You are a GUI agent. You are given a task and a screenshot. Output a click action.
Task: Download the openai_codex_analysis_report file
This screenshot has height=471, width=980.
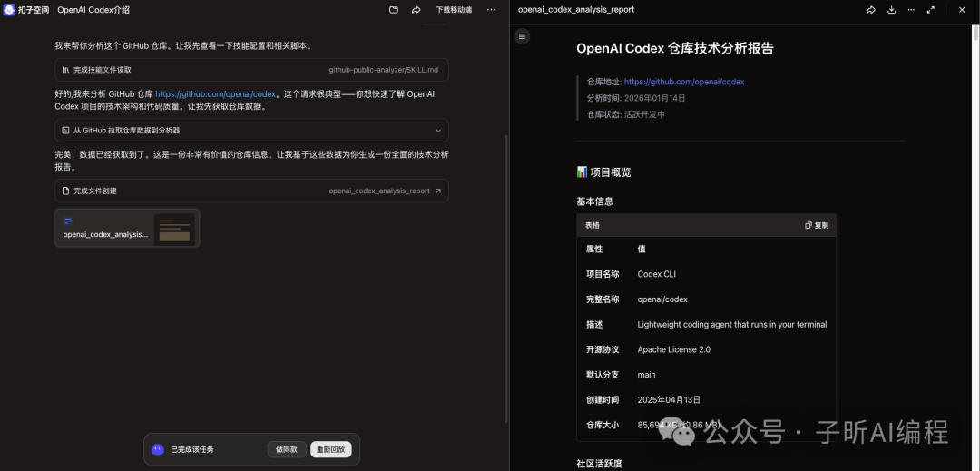click(x=891, y=10)
